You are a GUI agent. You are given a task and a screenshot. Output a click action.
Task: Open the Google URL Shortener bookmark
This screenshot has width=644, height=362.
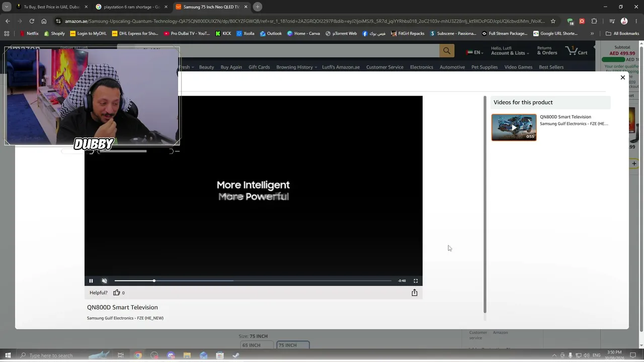(x=555, y=34)
